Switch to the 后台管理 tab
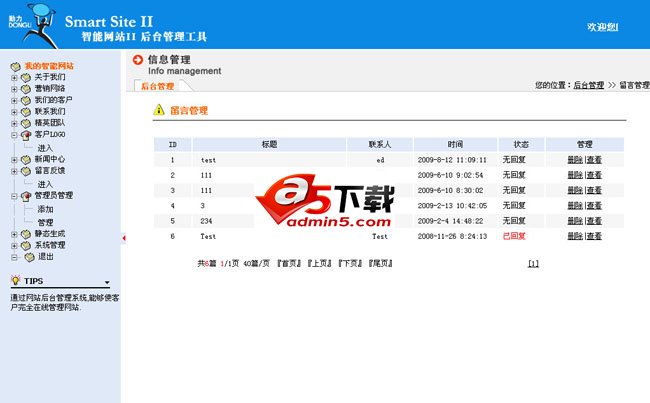 click(x=158, y=86)
